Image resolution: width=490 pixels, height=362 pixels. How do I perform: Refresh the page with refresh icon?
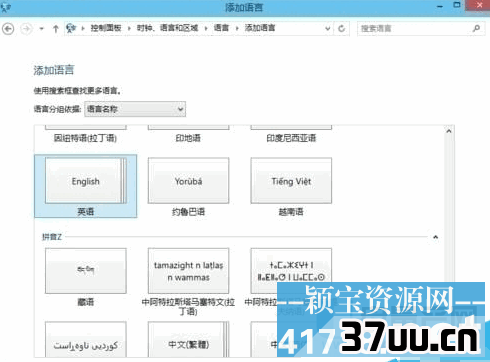342,29
